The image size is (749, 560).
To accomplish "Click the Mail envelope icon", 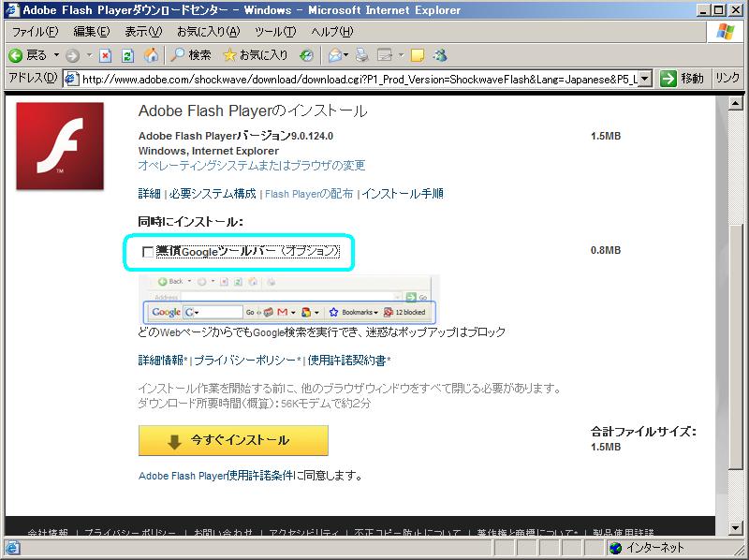I will point(335,55).
